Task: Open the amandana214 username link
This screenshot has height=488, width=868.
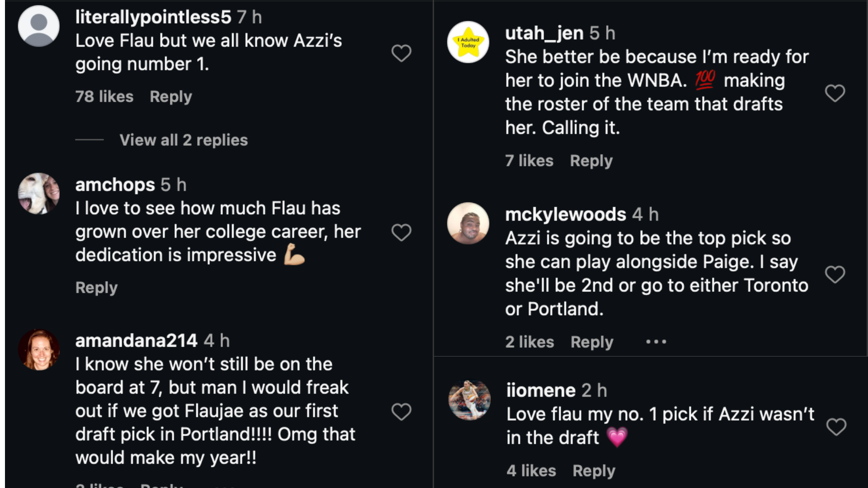Action: 136,341
